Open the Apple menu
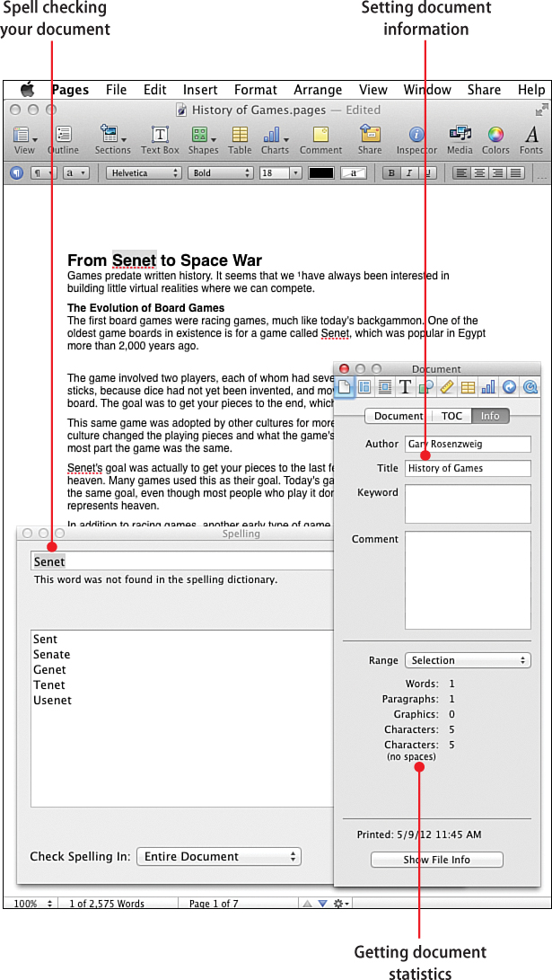The image size is (552, 980). click(x=27, y=89)
